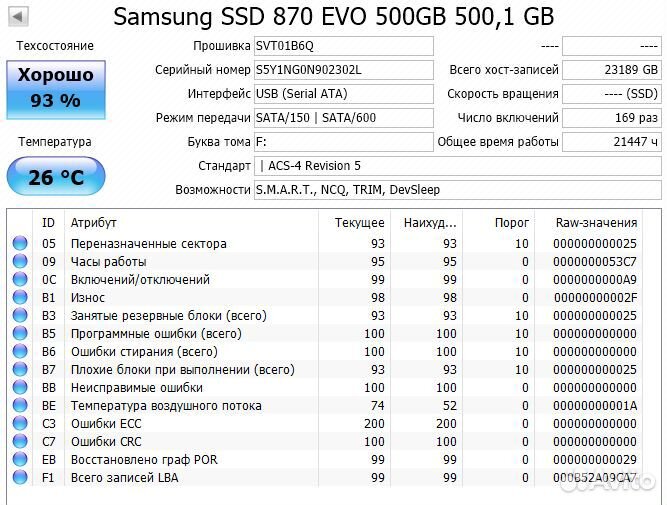Select Ошибки стирания (всего) attribute

point(144,352)
